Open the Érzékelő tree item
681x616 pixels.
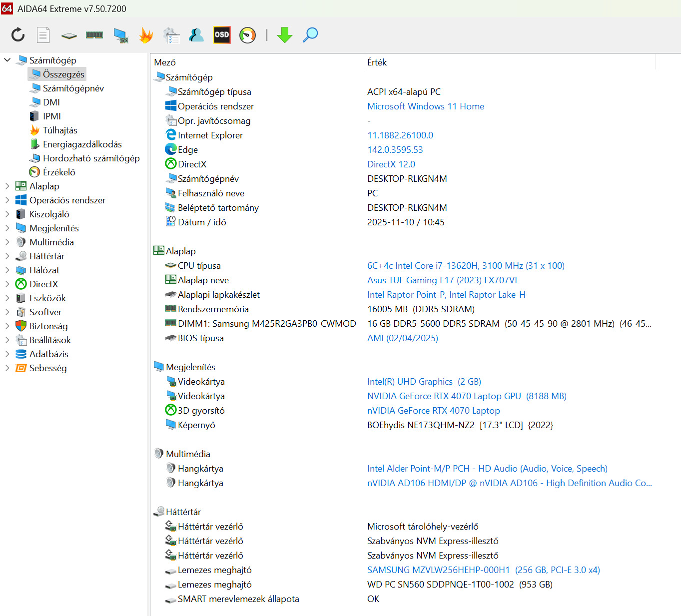coord(52,172)
